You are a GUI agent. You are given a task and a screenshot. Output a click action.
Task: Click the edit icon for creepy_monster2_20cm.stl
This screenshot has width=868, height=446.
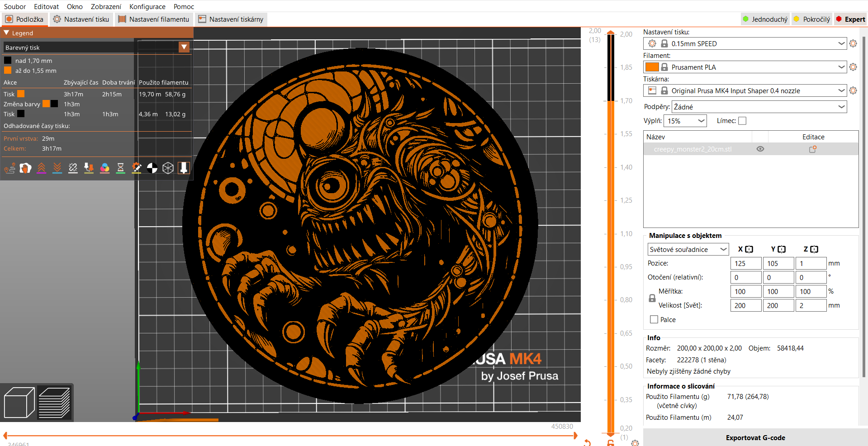point(813,149)
